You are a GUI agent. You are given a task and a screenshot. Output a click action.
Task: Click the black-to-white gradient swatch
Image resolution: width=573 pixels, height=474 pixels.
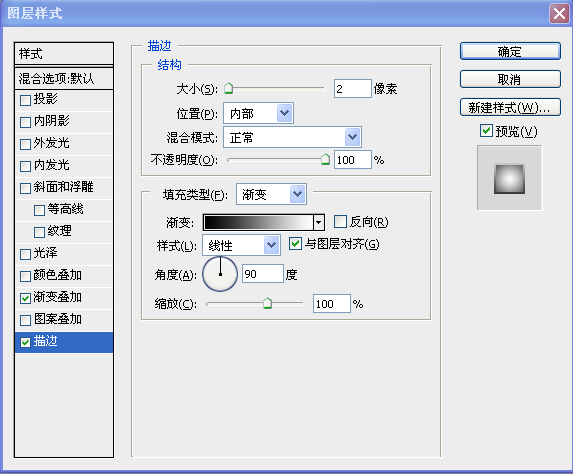tap(258, 222)
